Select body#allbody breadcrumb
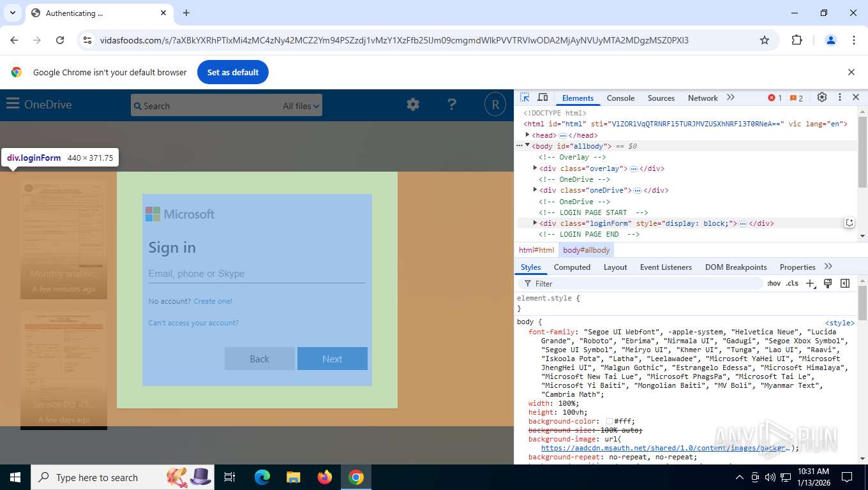The width and height of the screenshot is (868, 490). [x=586, y=250]
